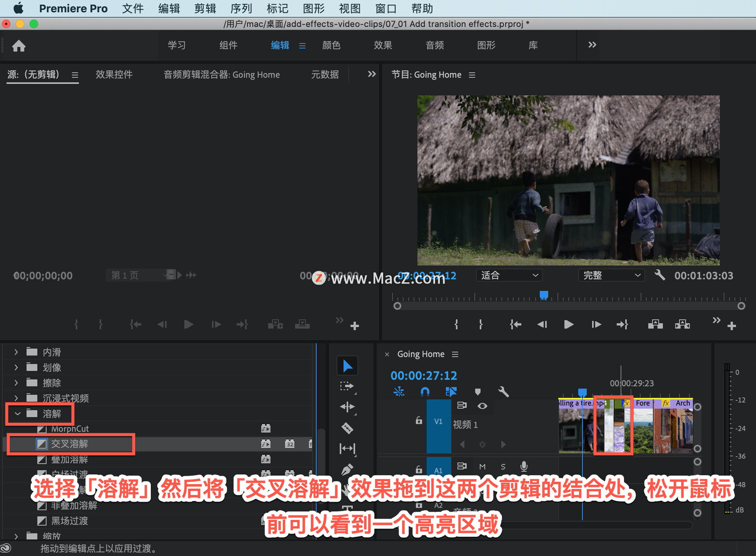
Task: Click the Home icon
Action: (19, 46)
